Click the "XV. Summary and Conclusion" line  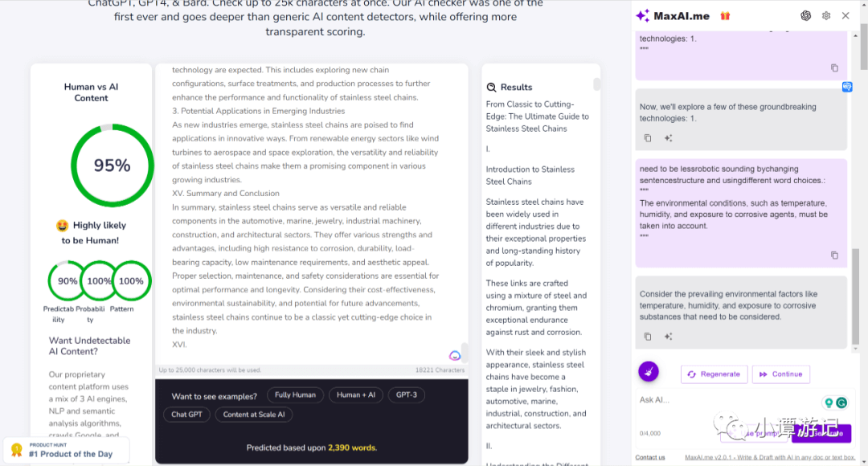[x=226, y=193]
